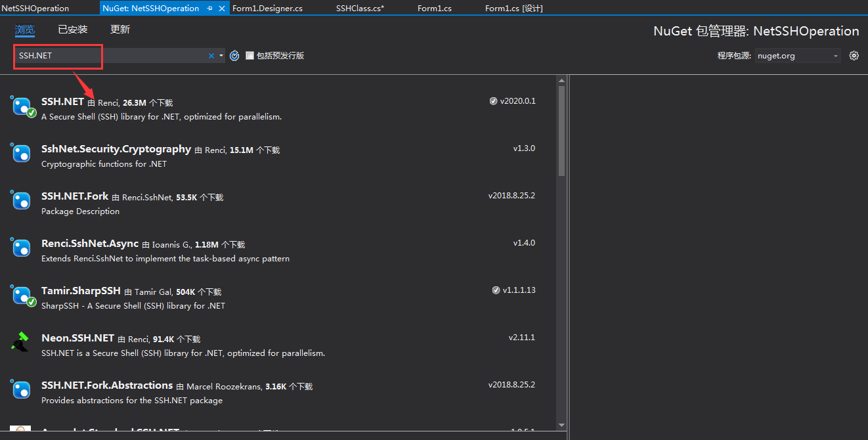Click the SSH.NET.Fork.Abstractions package icon
Image resolution: width=868 pixels, height=440 pixels.
21,390
